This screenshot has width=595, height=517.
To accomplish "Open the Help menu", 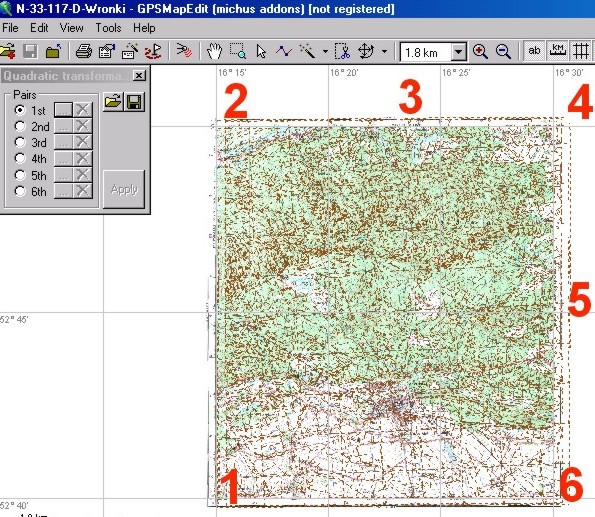I will coord(144,28).
